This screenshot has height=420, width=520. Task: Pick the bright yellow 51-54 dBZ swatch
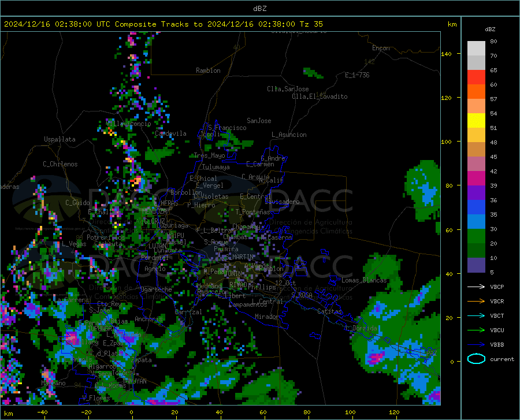point(476,121)
